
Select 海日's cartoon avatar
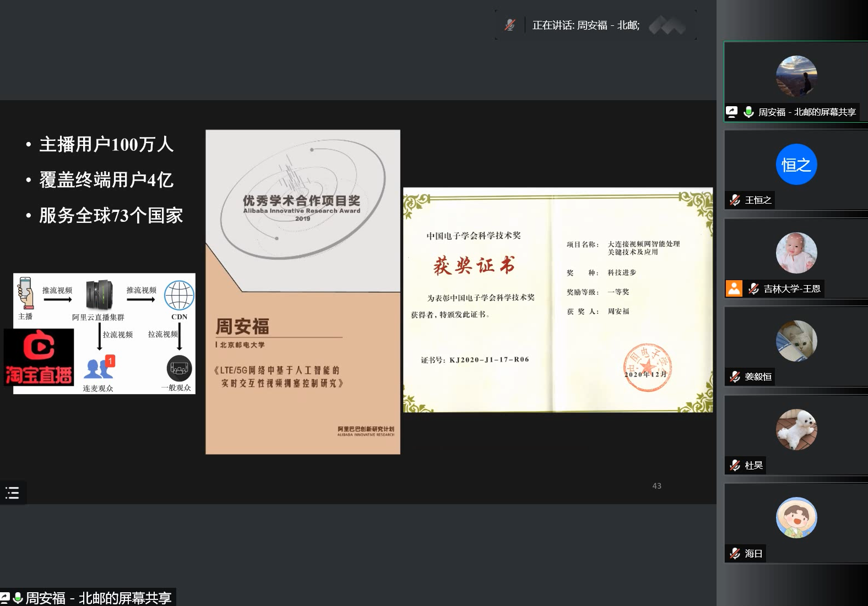(796, 518)
